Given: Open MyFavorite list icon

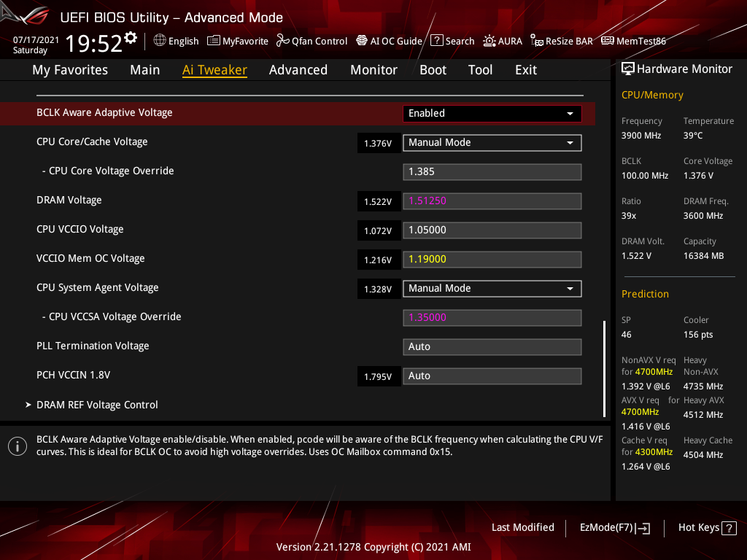Looking at the screenshot, I should (x=214, y=41).
